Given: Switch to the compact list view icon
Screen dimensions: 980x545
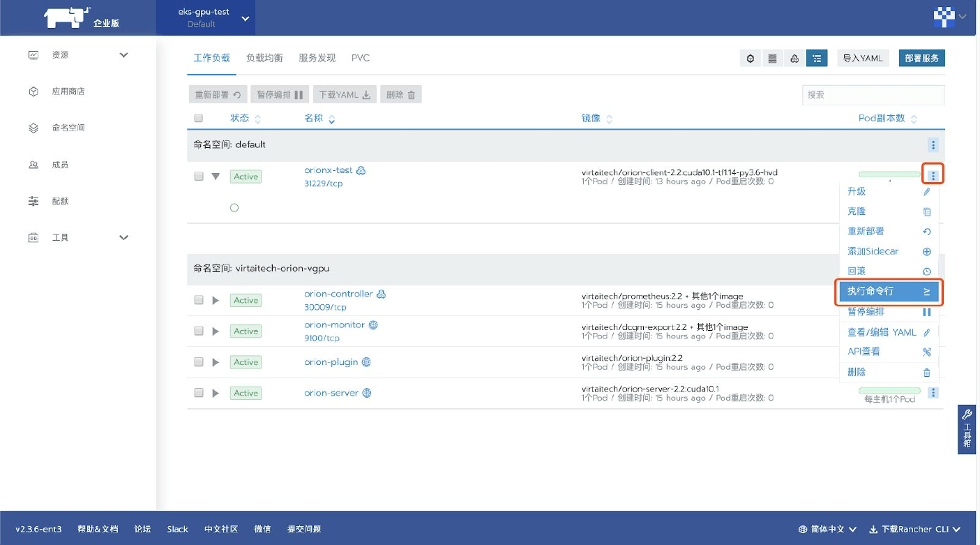Looking at the screenshot, I should 772,58.
